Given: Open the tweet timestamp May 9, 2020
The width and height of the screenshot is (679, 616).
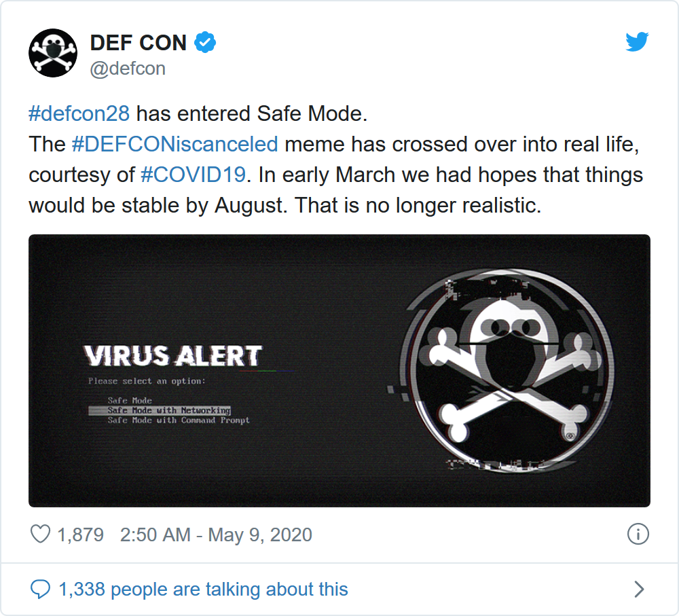Looking at the screenshot, I should coord(216,535).
